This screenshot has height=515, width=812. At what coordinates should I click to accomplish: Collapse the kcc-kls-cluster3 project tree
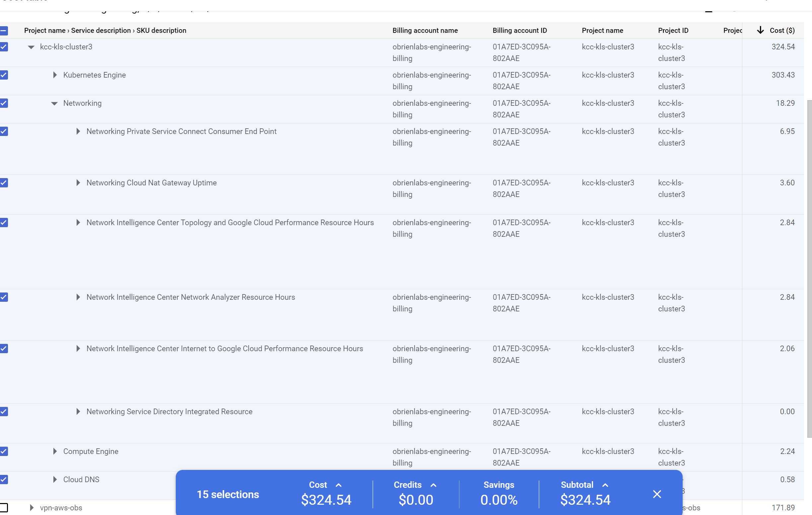pos(31,47)
